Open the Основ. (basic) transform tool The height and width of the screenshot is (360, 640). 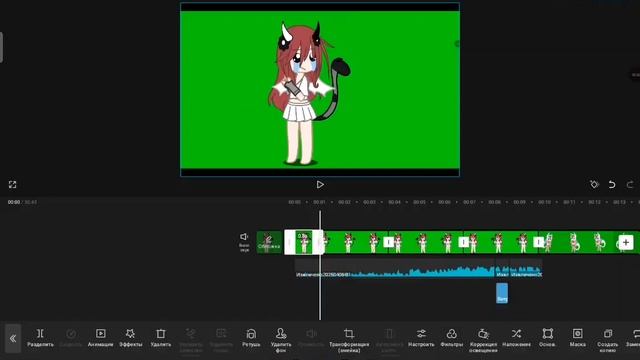coord(547,338)
